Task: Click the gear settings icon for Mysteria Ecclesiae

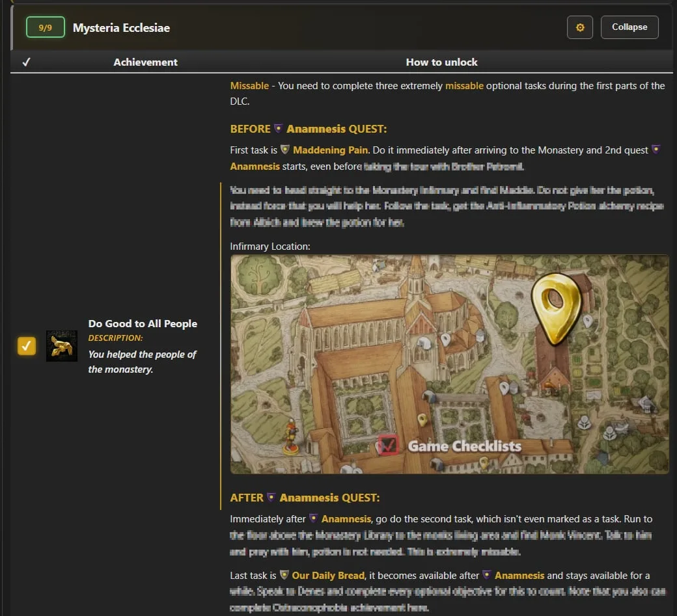Action: pyautogui.click(x=579, y=27)
